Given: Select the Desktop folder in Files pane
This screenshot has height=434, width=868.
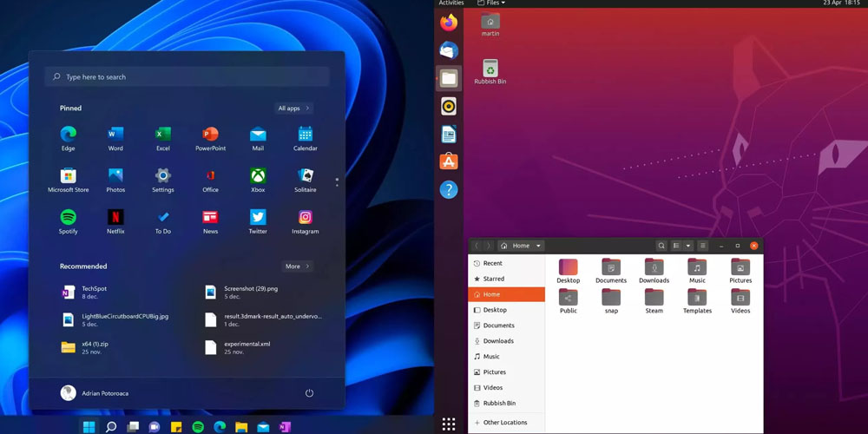Looking at the screenshot, I should pyautogui.click(x=568, y=271).
